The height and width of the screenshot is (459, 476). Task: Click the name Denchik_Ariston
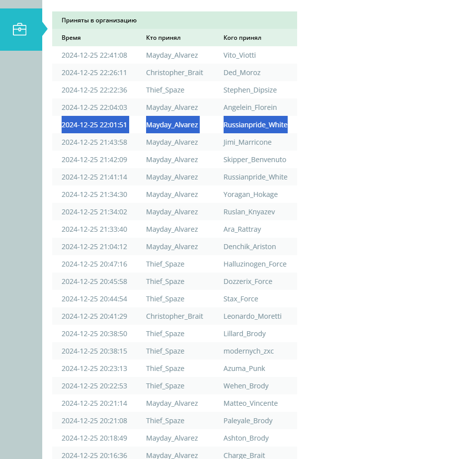[249, 247]
